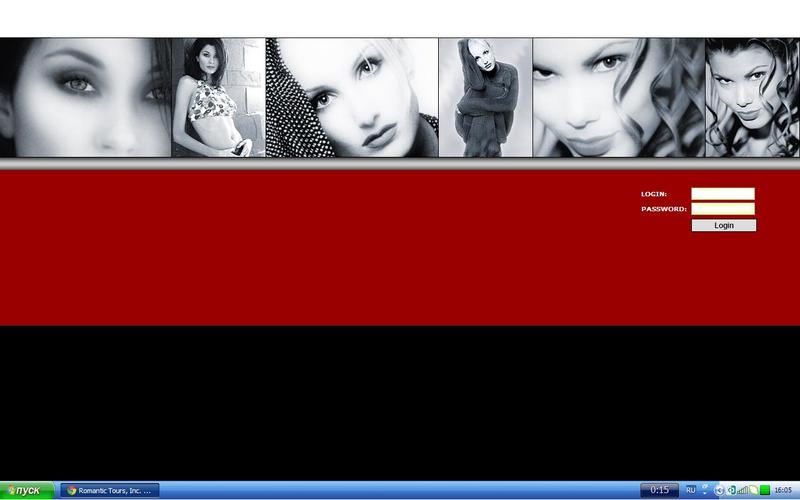800x500 pixels.
Task: Open photo of woman in floral top
Action: tap(218, 98)
